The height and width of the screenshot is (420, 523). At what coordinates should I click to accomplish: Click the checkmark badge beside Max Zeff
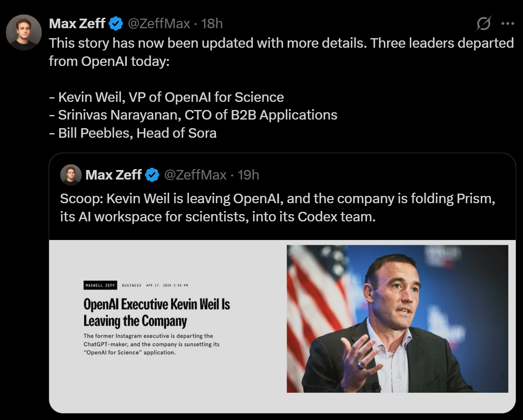click(x=115, y=23)
